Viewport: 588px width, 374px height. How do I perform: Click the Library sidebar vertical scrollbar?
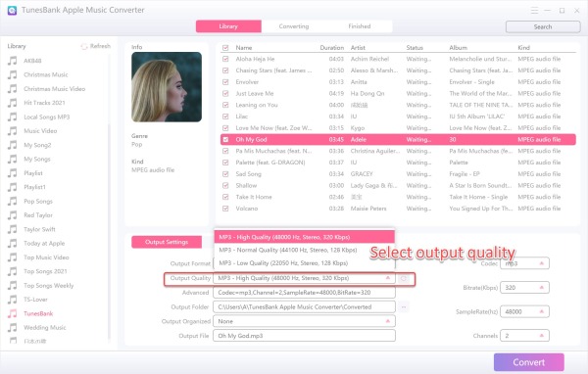coord(109,232)
